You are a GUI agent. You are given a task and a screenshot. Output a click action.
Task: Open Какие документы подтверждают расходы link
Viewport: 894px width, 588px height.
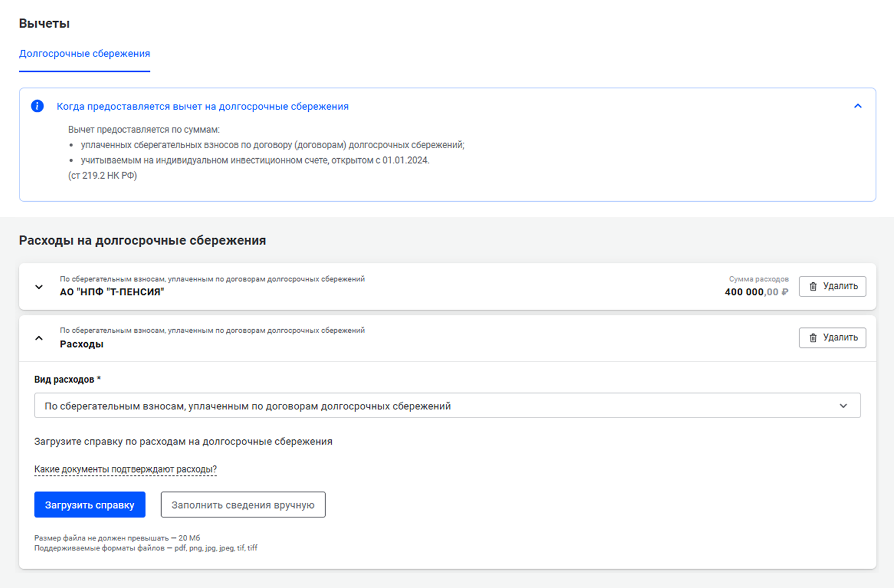point(125,469)
